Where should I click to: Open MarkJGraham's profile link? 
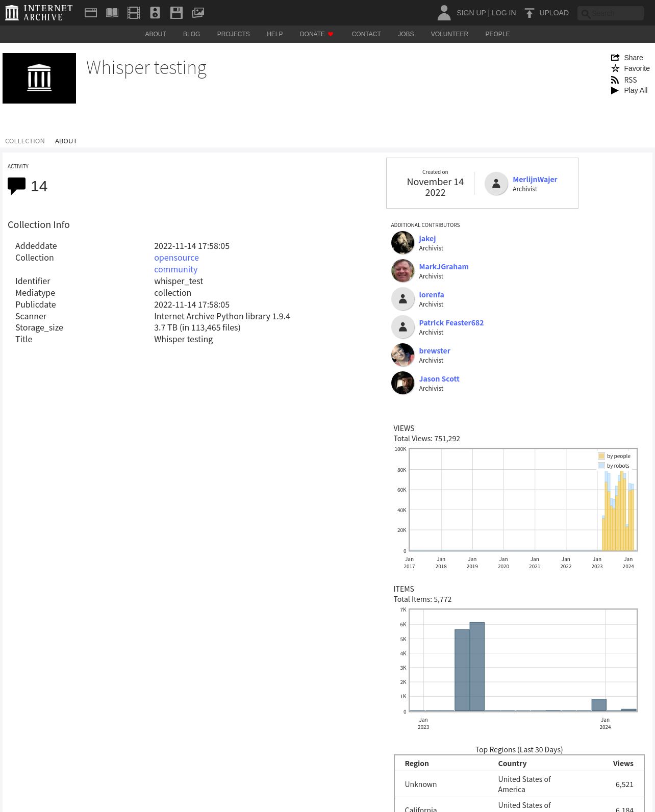[444, 267]
